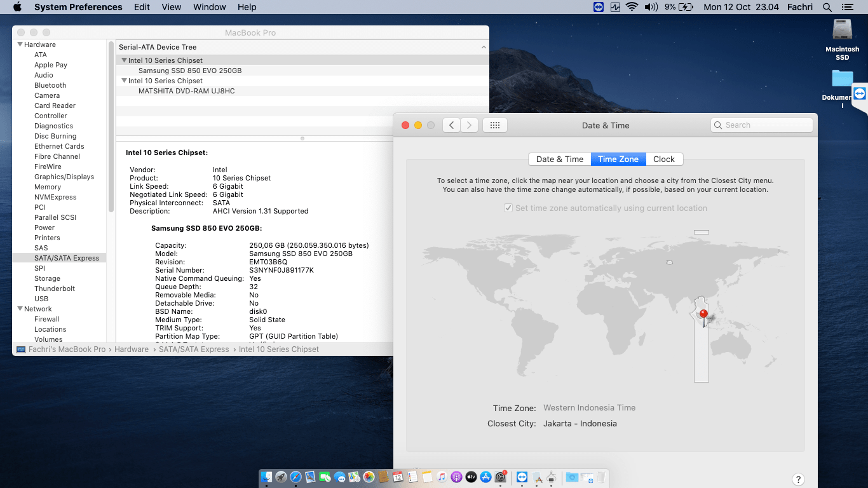868x488 pixels.
Task: Select Samsung SSD 850 EVO 250GB in device tree
Action: tap(190, 71)
